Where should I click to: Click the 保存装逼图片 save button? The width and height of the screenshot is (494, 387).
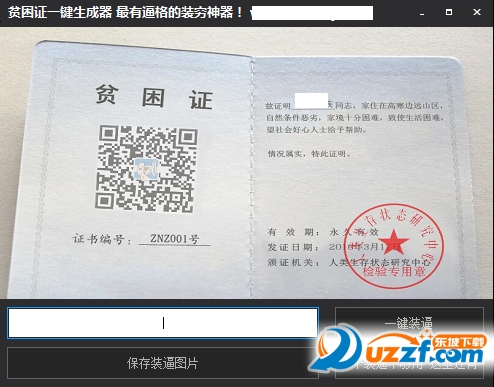click(x=163, y=363)
